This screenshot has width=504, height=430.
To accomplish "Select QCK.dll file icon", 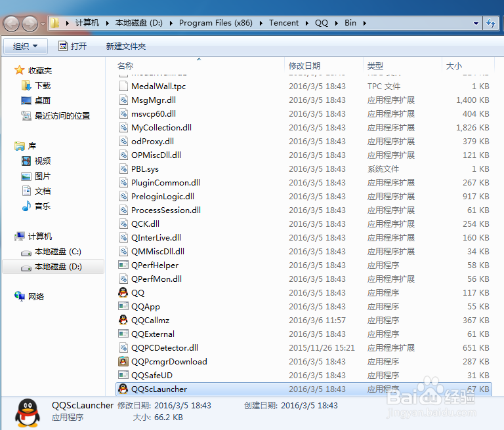I will coord(123,224).
